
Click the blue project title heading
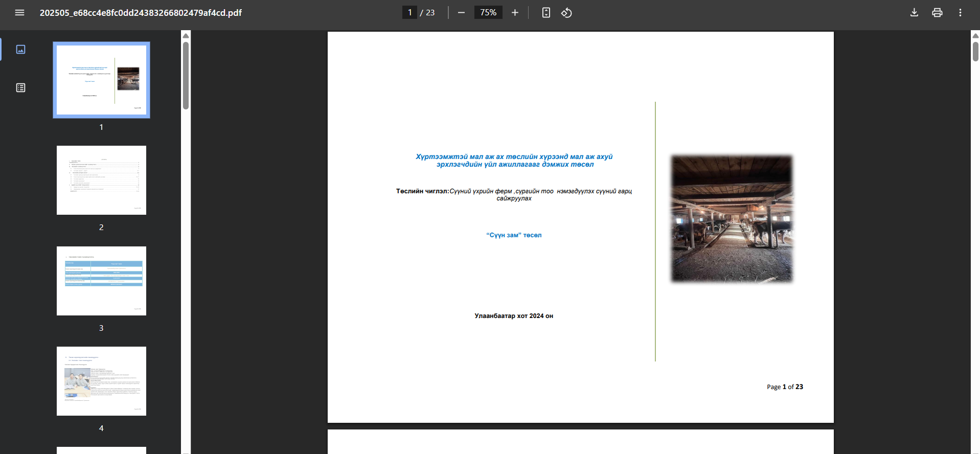[514, 161]
